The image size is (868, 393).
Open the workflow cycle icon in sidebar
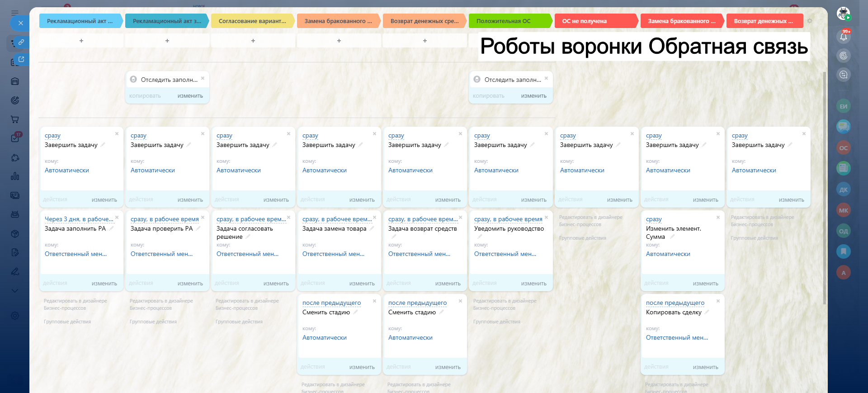pos(15,157)
